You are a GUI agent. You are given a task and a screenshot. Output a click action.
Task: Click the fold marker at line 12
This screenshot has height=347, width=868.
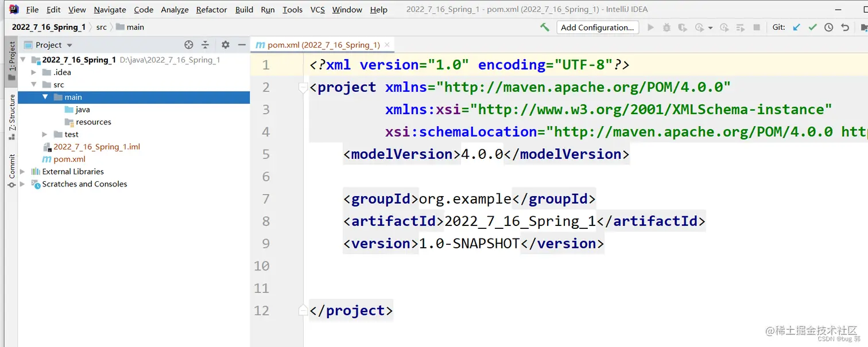coord(303,310)
